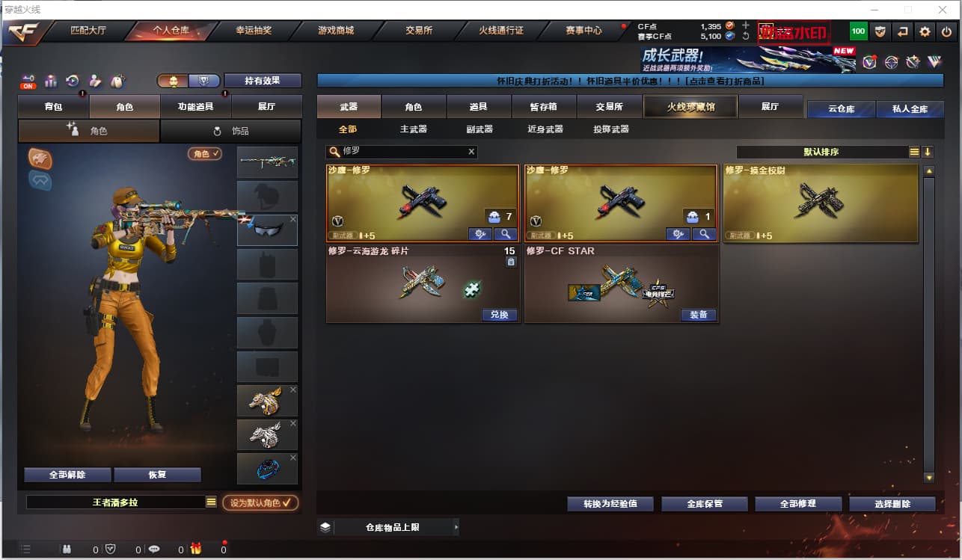Click the plus icon beside CF点
Screen dimensions: 962x560
(x=746, y=25)
